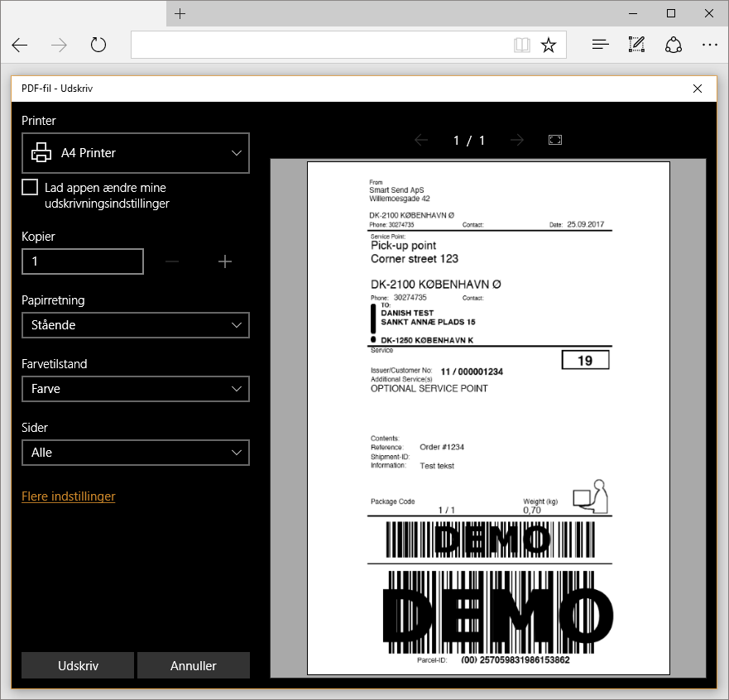The width and height of the screenshot is (729, 700).
Task: Make a web note pen icon
Action: pos(636,45)
